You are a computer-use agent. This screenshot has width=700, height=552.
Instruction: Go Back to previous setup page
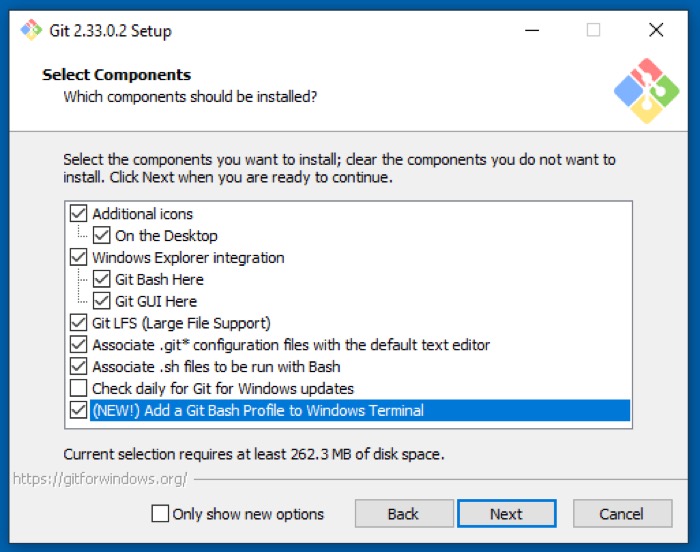click(403, 514)
